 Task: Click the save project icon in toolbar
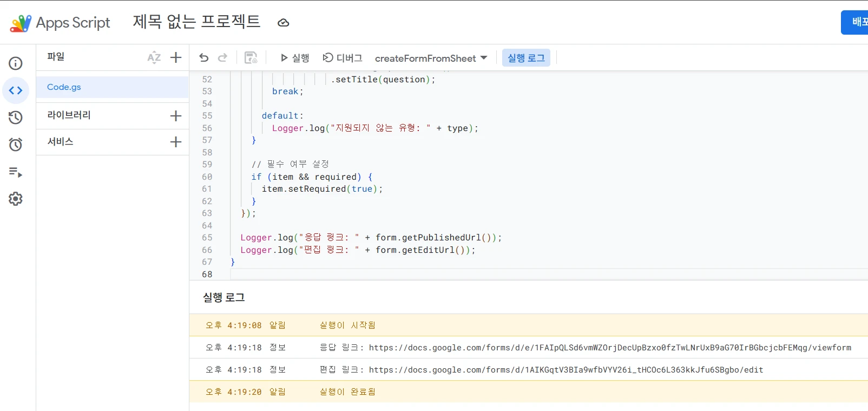tap(251, 58)
